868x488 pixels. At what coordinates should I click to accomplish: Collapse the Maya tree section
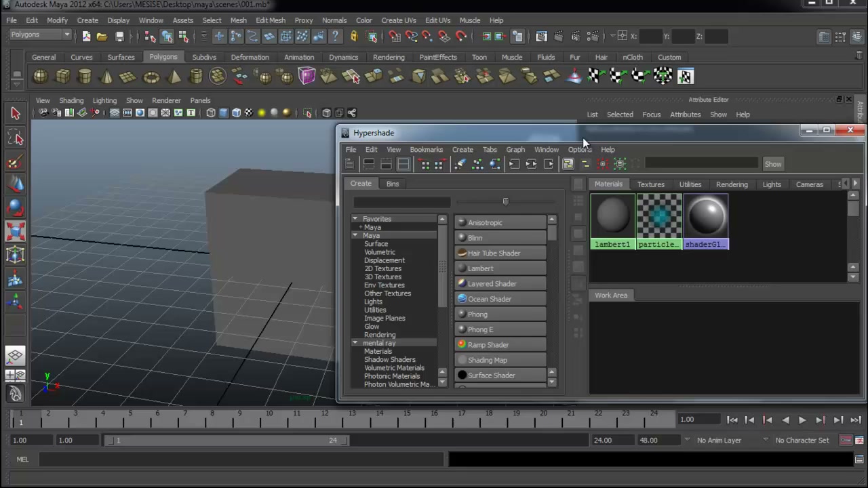click(355, 235)
